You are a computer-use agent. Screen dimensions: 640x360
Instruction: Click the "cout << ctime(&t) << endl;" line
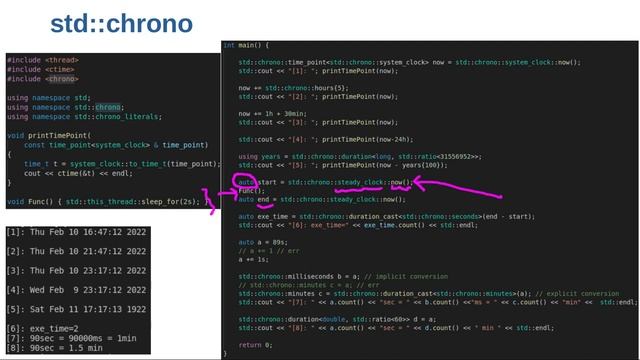[78, 173]
